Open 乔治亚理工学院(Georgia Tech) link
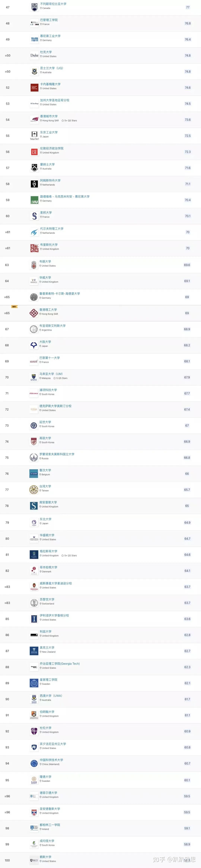The height and width of the screenshot is (868, 201). (60, 663)
